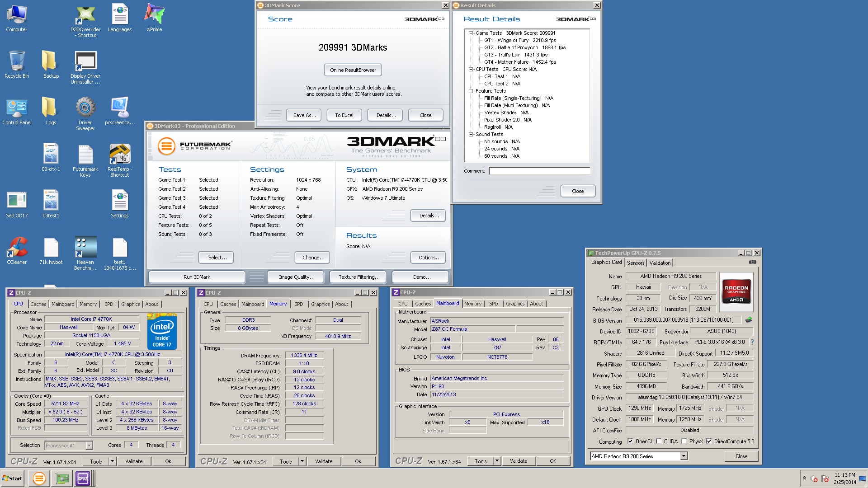Open SPD tab in middle CPU-Z window

[x=299, y=304]
